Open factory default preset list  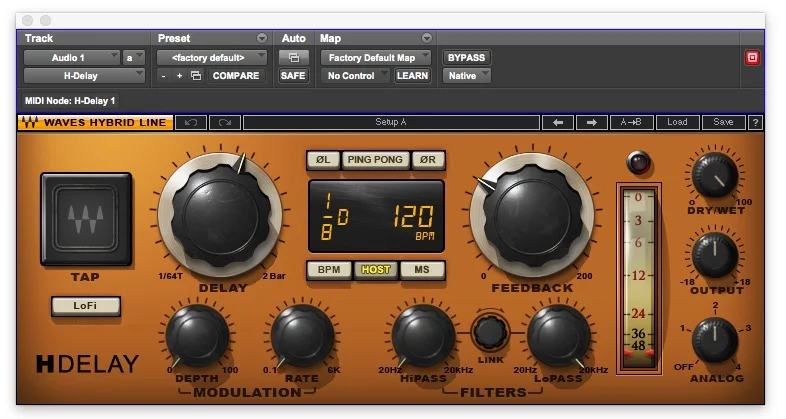point(212,58)
